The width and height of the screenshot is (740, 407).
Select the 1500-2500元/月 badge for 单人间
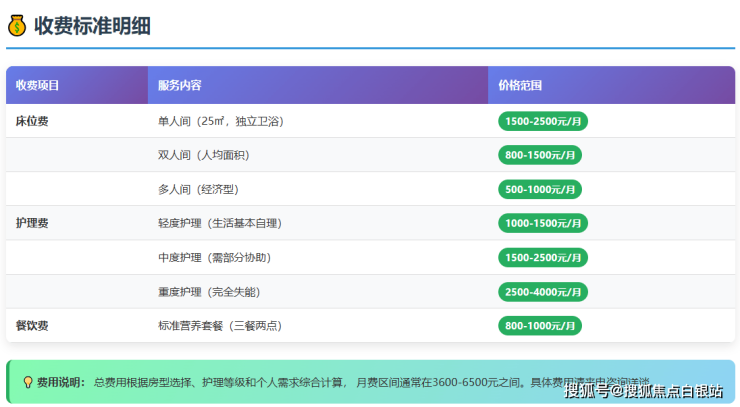(x=542, y=121)
